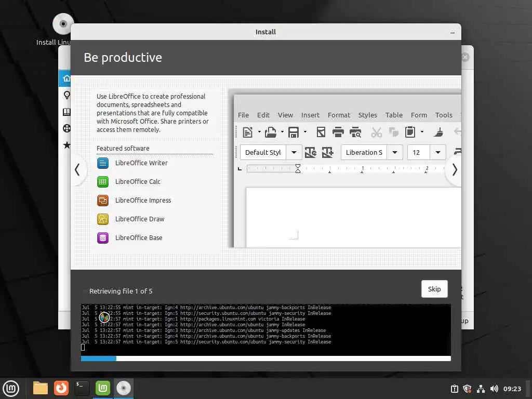Click the ruler tab stop selector
This screenshot has height=399, width=532.
click(x=240, y=169)
